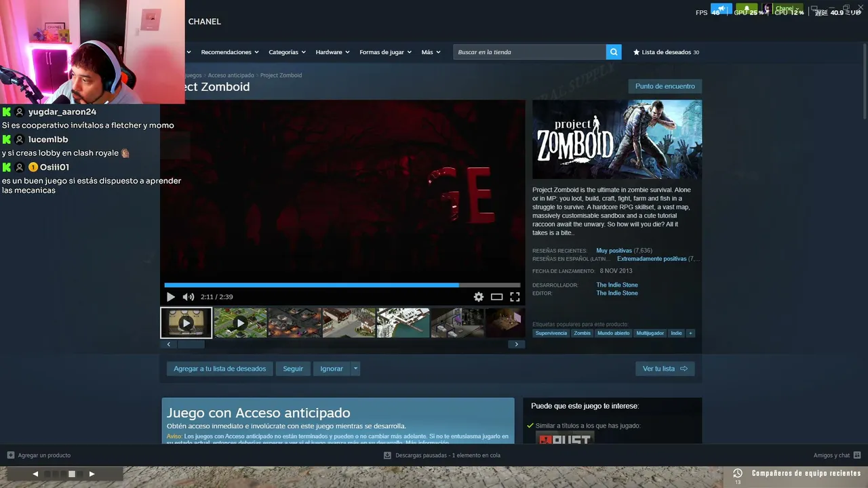The width and height of the screenshot is (868, 488).
Task: Select the second trailer video thumbnail
Action: 241,323
